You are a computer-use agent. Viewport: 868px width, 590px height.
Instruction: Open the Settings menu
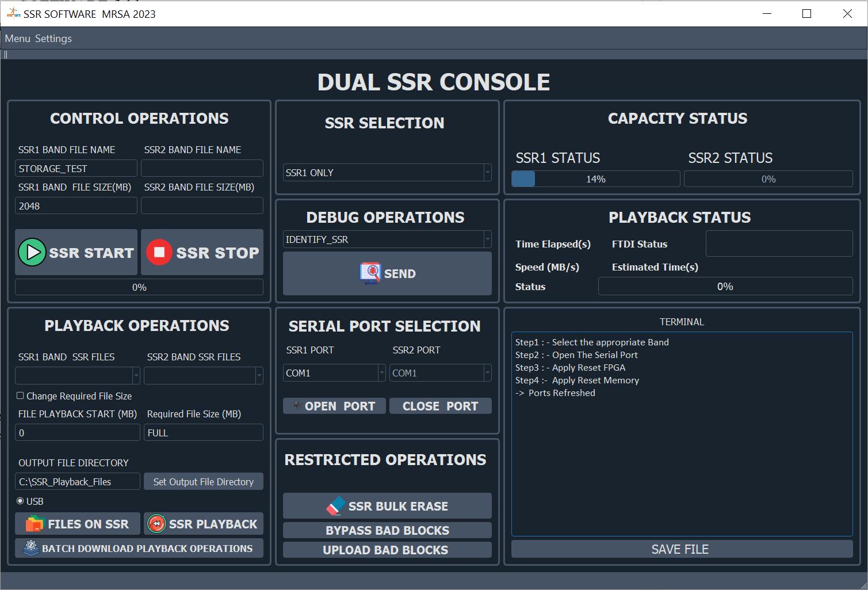tap(53, 38)
